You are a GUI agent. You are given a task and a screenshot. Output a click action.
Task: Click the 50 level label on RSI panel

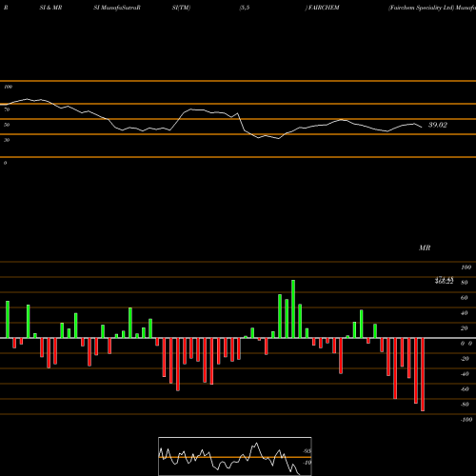[7, 125]
